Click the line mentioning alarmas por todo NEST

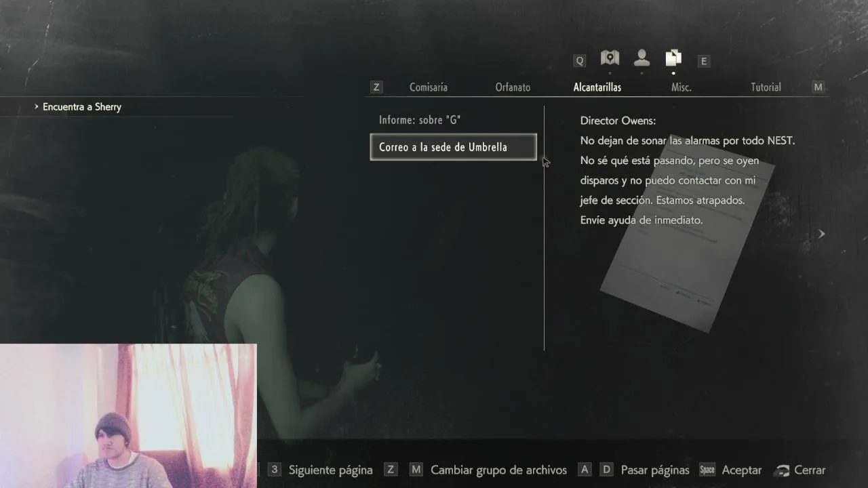tap(688, 140)
